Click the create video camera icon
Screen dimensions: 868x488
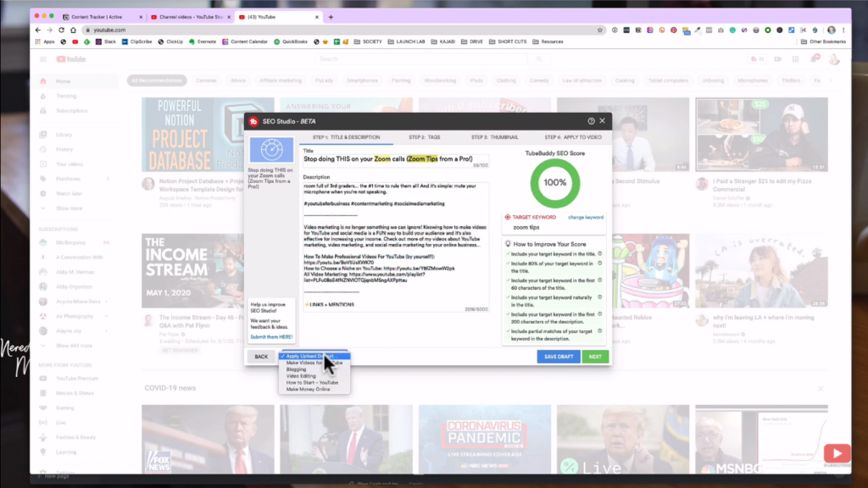778,59
